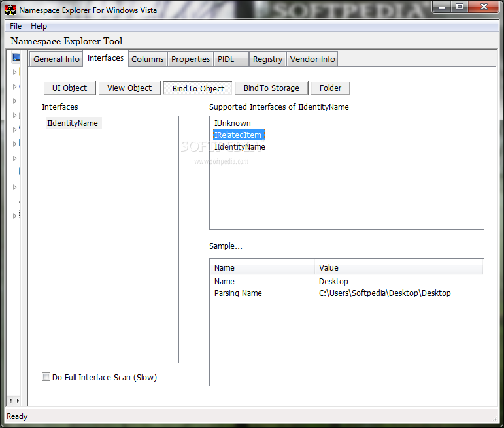This screenshot has width=504, height=428.
Task: Click the resize grip in status bar corner
Action: (x=496, y=419)
